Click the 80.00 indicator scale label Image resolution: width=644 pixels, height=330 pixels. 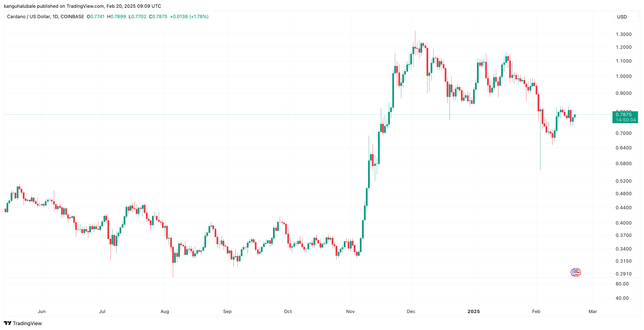point(622,284)
